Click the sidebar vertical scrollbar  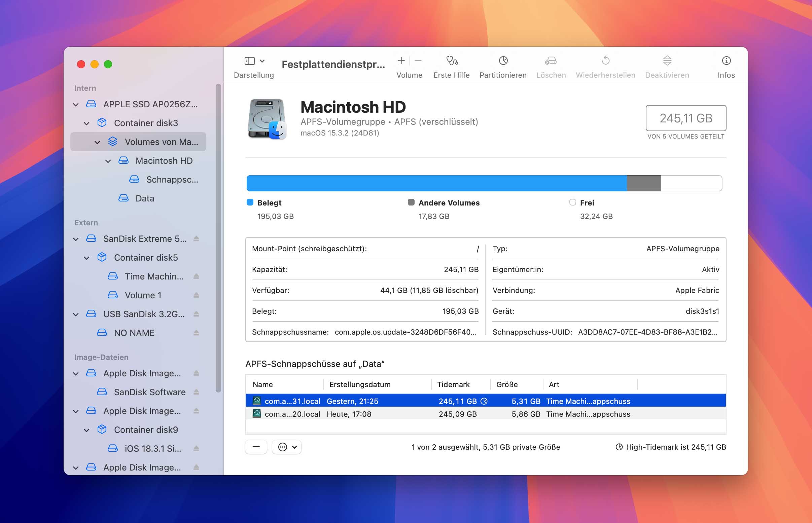(218, 238)
